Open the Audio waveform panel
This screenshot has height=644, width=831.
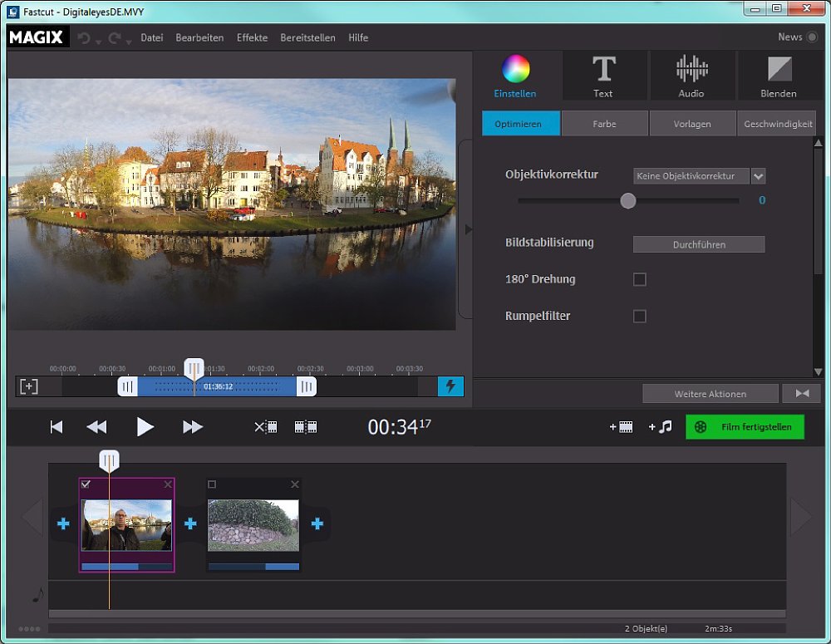pos(691,75)
